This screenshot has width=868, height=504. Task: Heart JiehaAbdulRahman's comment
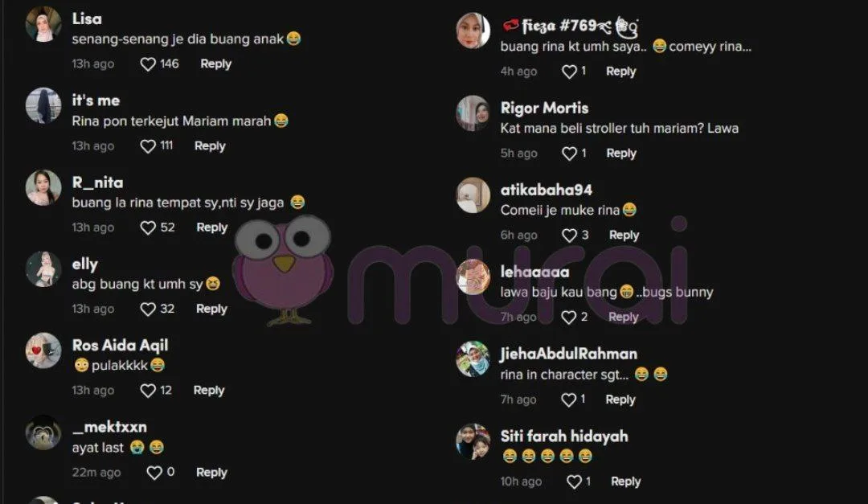(x=569, y=400)
